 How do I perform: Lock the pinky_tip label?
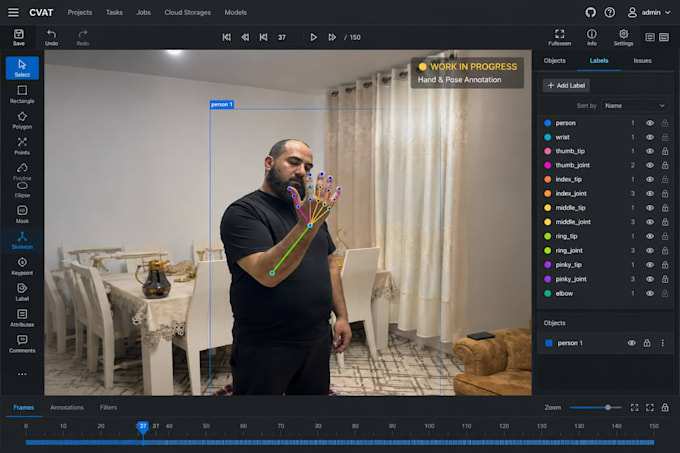pyautogui.click(x=665, y=265)
